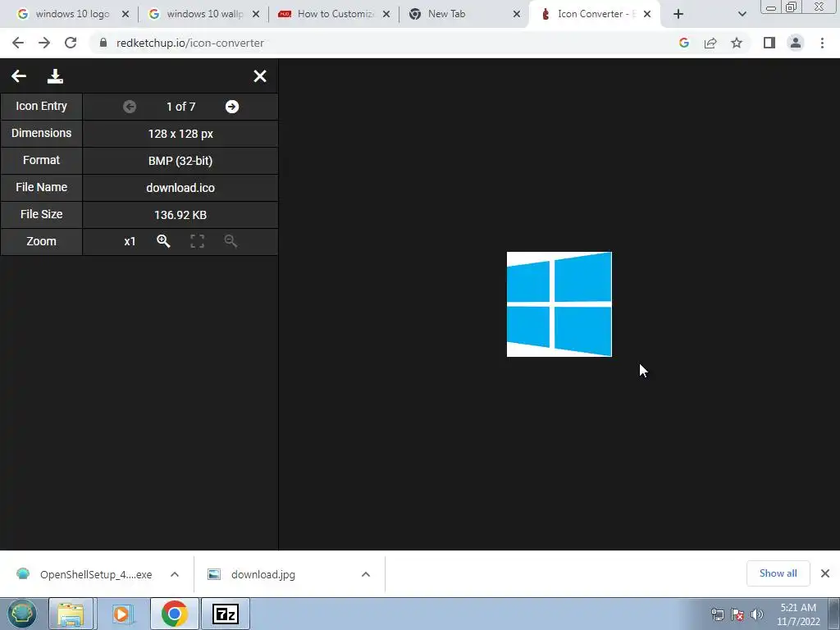Expand the tab search dropdown chevron

click(x=742, y=14)
